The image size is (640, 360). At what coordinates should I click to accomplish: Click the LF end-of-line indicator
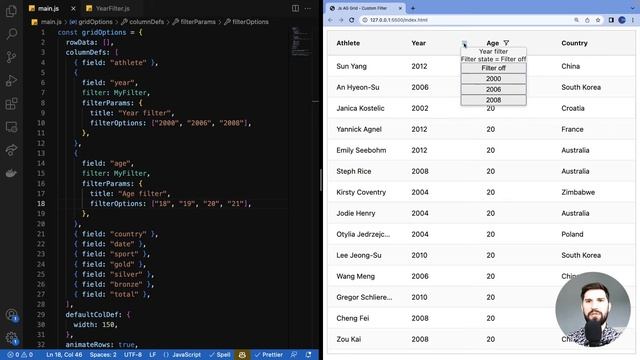click(153, 355)
